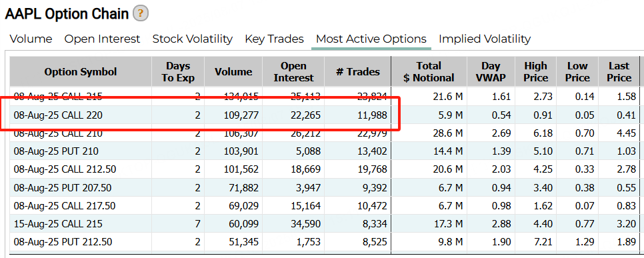Sort by Days To Exp header
This screenshot has height=258, width=644.
coord(178,71)
